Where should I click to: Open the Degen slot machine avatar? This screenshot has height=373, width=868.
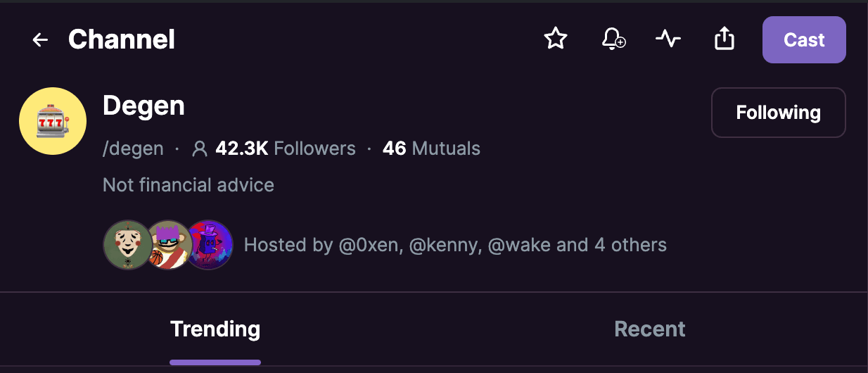pos(53,121)
